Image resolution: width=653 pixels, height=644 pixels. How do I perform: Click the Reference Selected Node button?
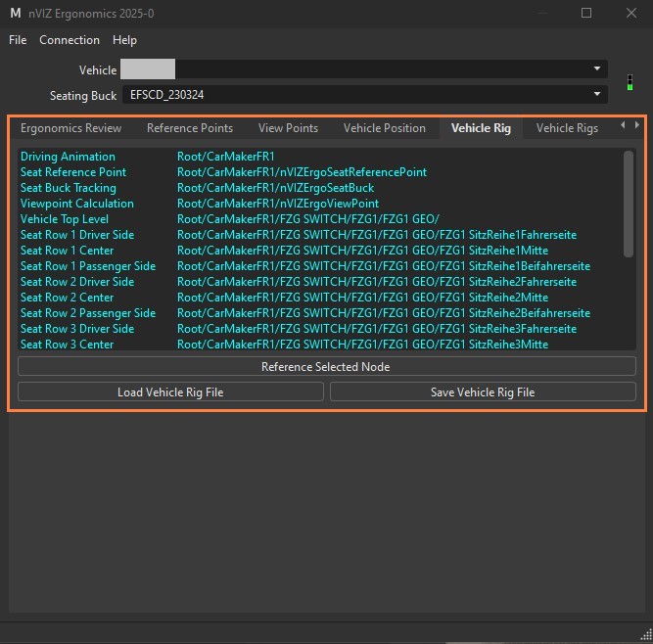[327, 367]
